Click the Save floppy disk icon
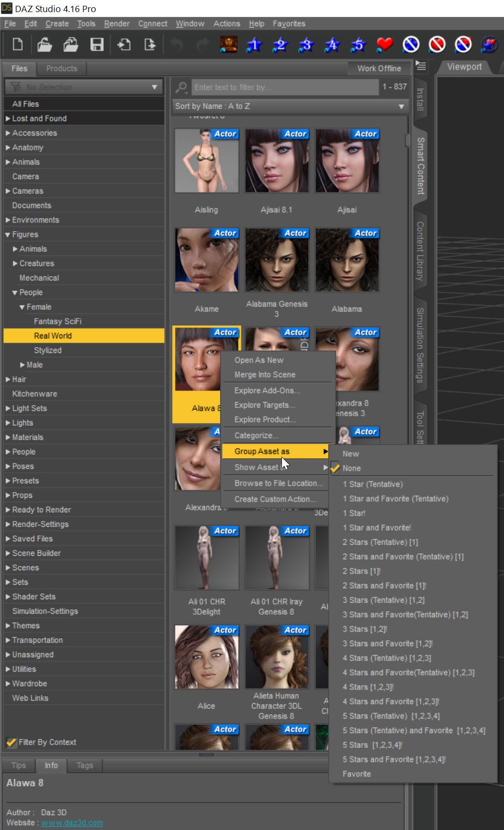 point(97,45)
